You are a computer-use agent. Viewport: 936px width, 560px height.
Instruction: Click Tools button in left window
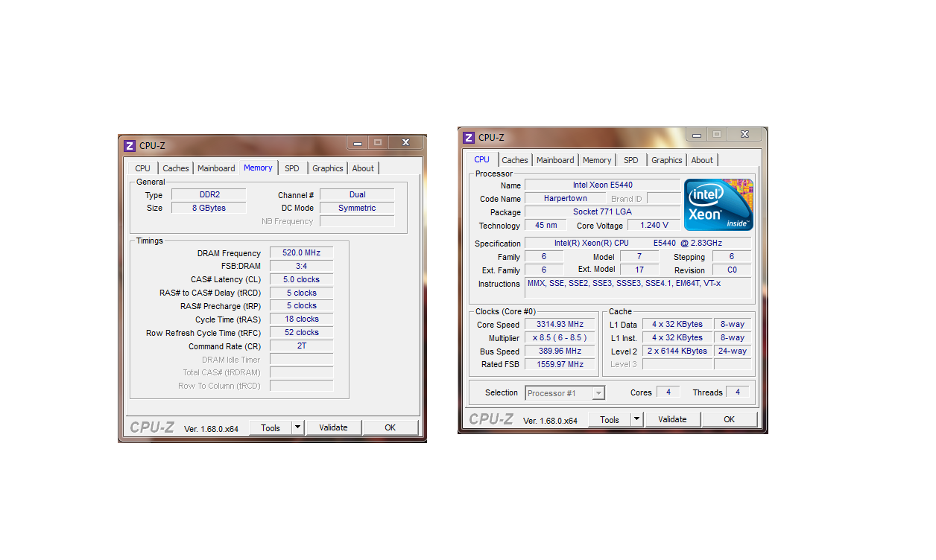[271, 427]
